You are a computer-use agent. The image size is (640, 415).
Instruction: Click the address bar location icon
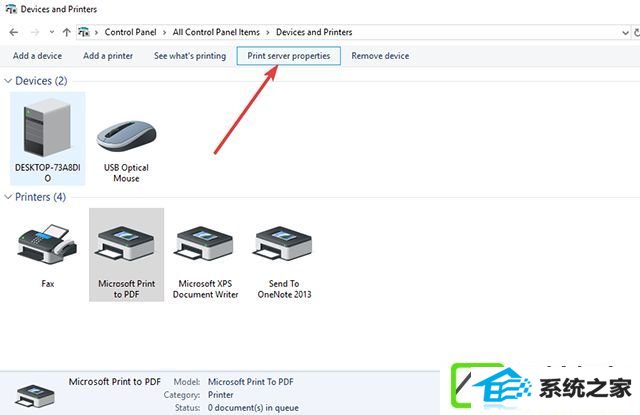point(84,32)
